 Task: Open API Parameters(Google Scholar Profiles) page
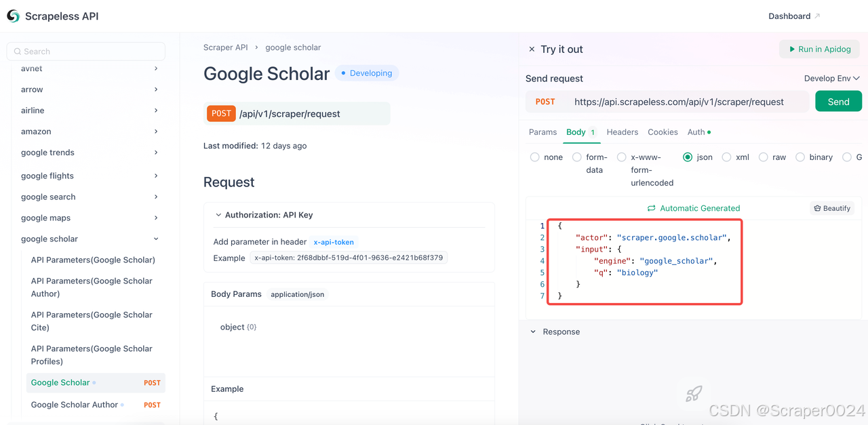[92, 355]
